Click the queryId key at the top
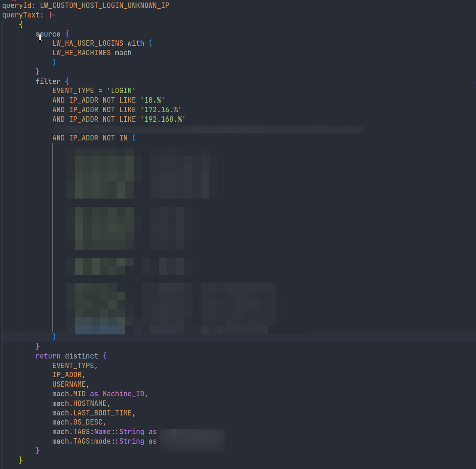The width and height of the screenshot is (476, 469). pos(17,5)
